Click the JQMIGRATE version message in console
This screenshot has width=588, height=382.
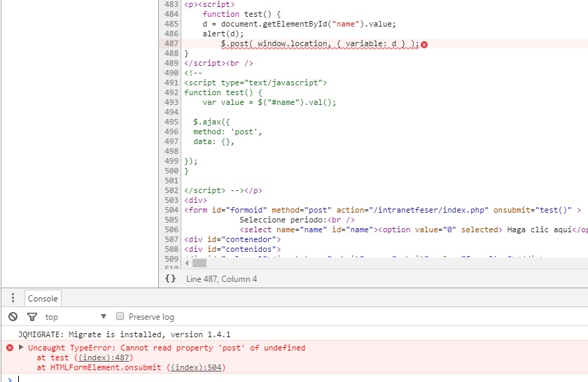tap(124, 334)
